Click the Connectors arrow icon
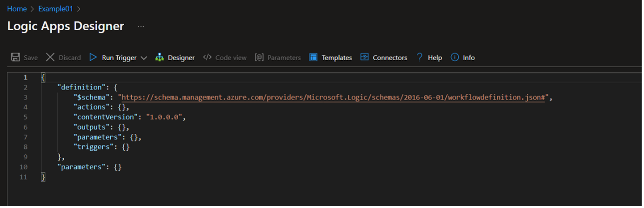Viewport: 644px width, 208px height. pos(364,57)
